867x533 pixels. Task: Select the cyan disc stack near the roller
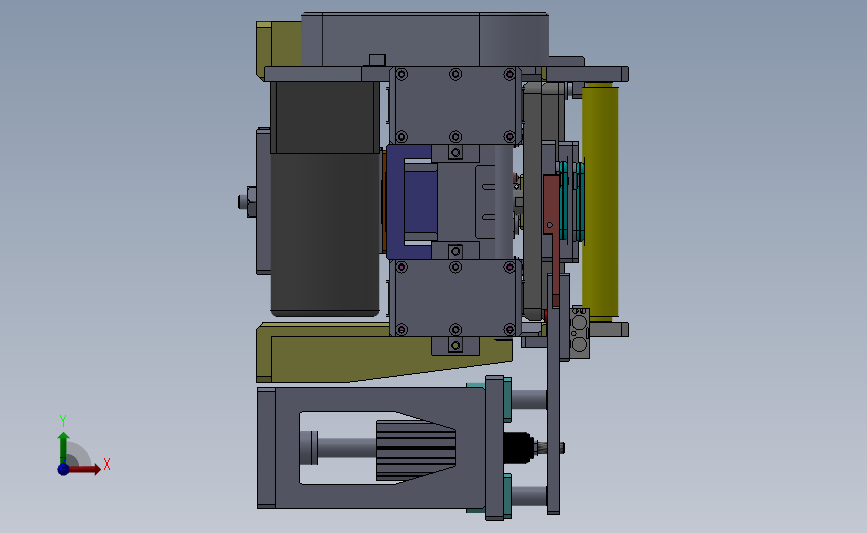tap(571, 202)
